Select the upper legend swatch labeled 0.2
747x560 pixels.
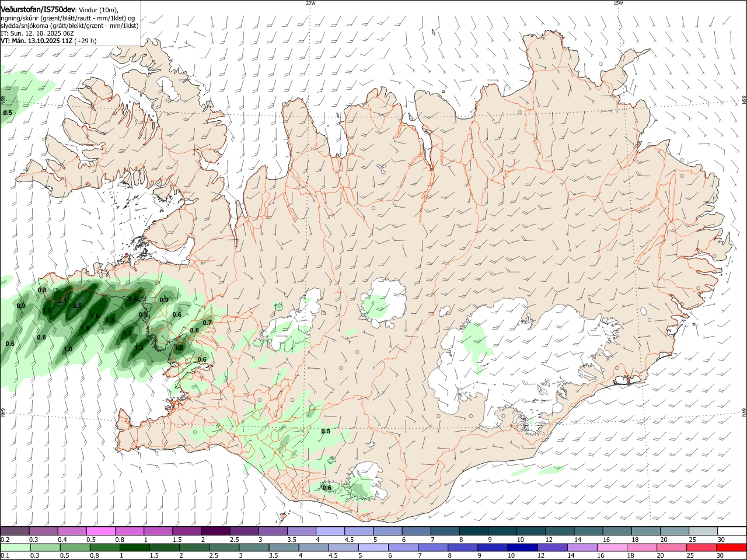(15, 531)
